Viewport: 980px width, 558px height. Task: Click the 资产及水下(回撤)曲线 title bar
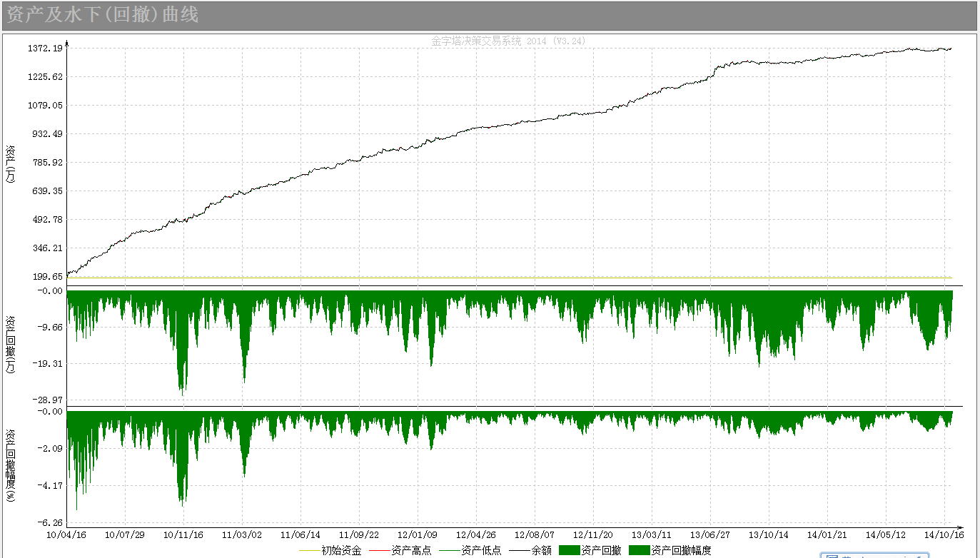(488, 16)
